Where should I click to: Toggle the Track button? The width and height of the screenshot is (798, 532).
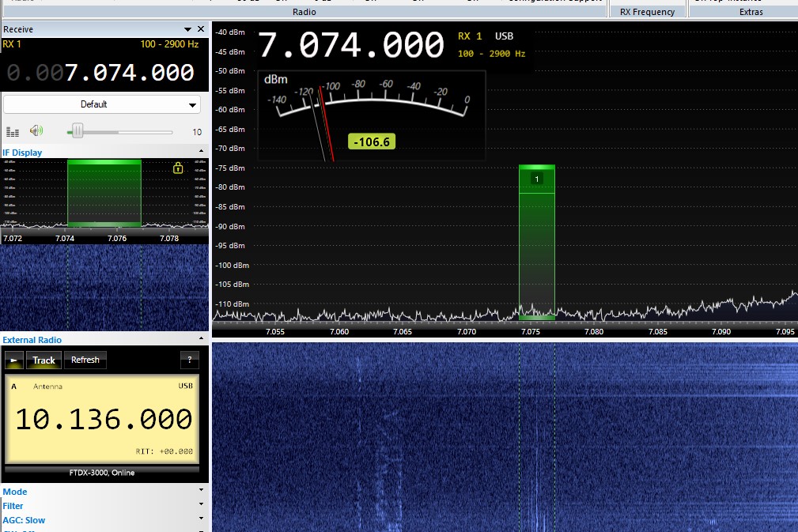click(x=43, y=360)
